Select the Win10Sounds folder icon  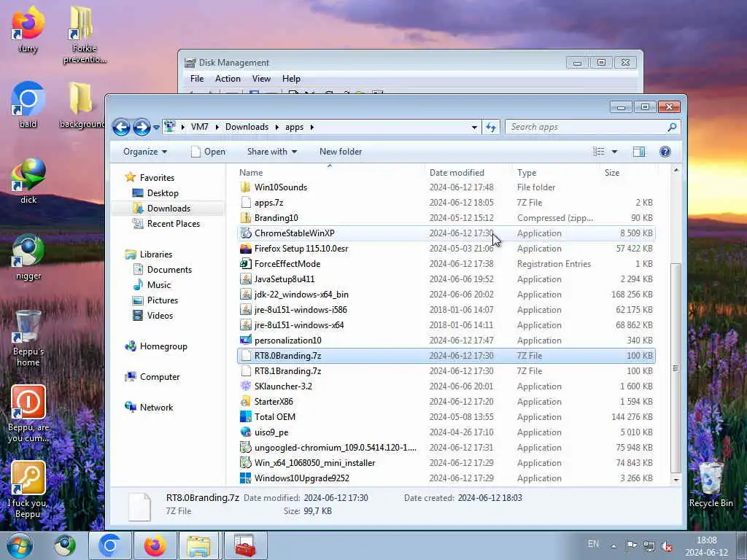[x=245, y=187]
